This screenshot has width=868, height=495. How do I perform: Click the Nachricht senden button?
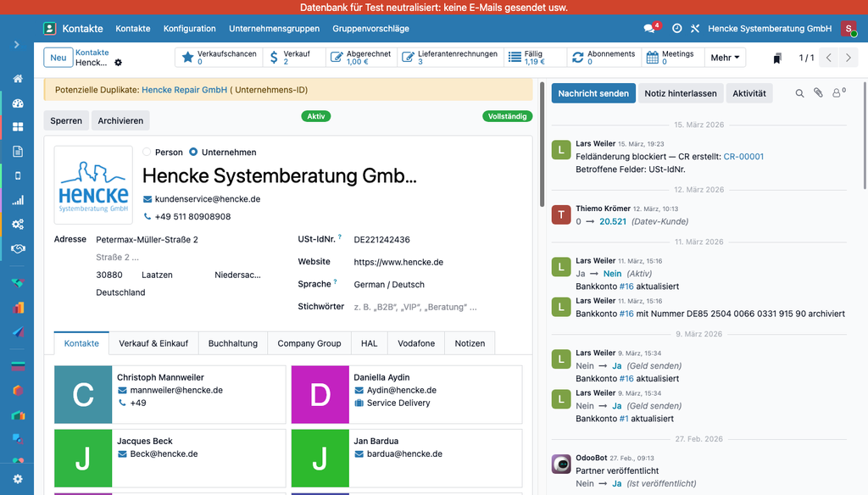(x=593, y=93)
